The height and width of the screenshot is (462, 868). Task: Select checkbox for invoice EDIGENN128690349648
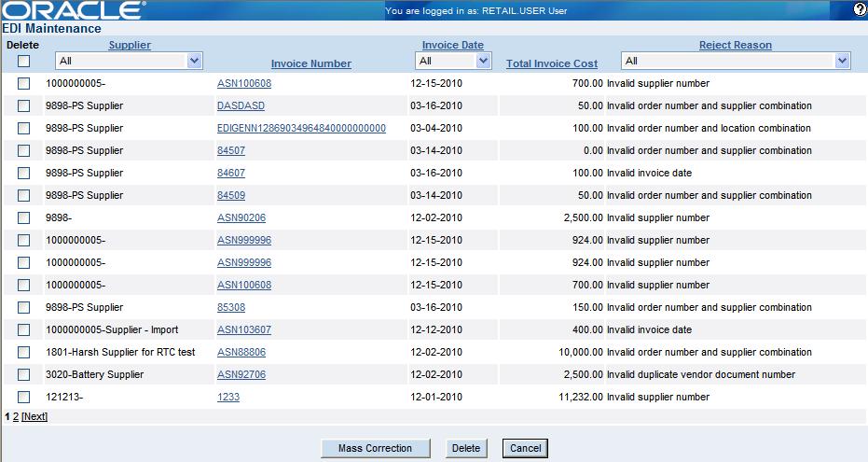point(23,128)
